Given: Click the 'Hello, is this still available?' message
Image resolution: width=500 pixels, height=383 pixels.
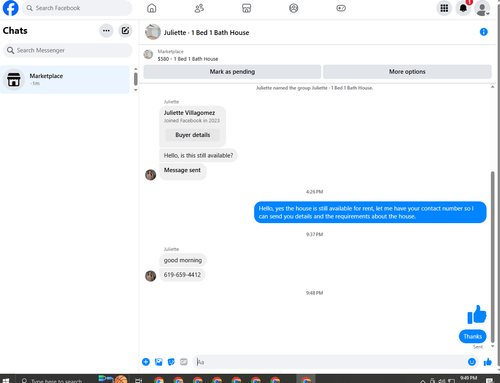Looking at the screenshot, I should click(198, 155).
